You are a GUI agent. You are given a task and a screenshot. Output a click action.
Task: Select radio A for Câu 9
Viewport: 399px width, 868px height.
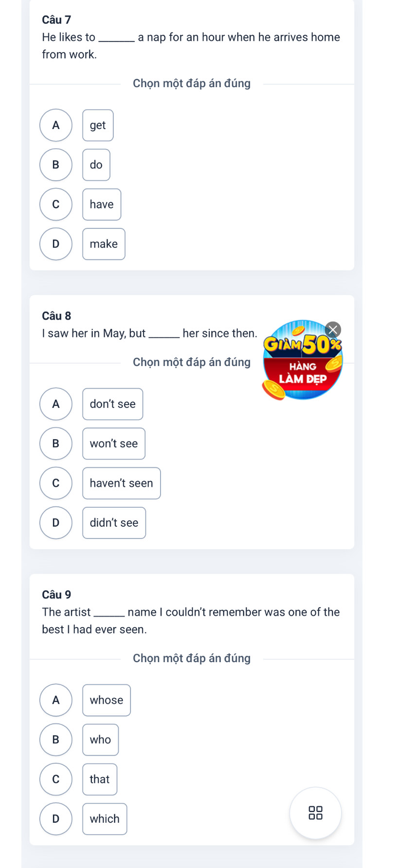click(56, 700)
